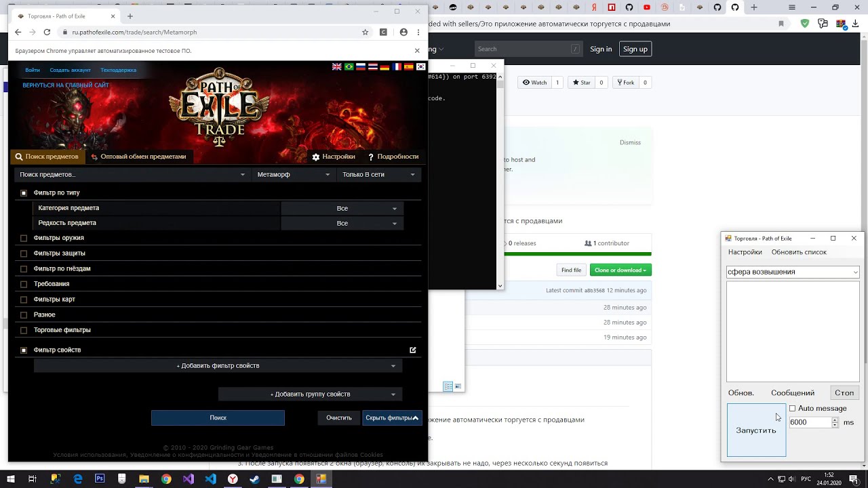Viewport: 868px width, 488px height.
Task: Expand the Категория предмета Все dropdown
Action: click(x=342, y=208)
